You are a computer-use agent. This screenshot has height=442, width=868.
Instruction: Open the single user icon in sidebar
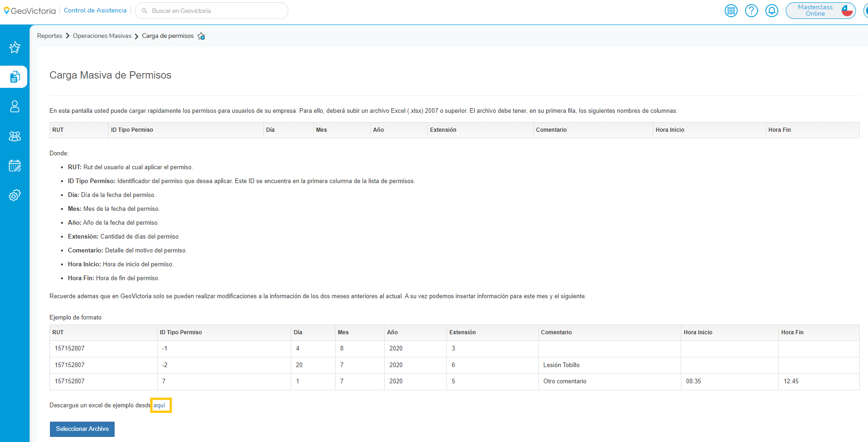[15, 106]
